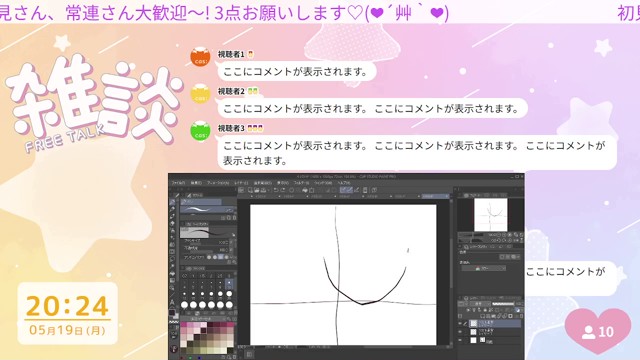
Task: Click the Redo arrow in the command bar
Action: tap(282, 190)
